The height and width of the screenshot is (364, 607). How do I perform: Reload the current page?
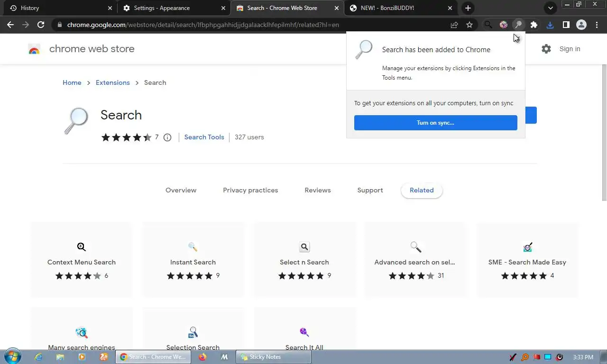[41, 25]
